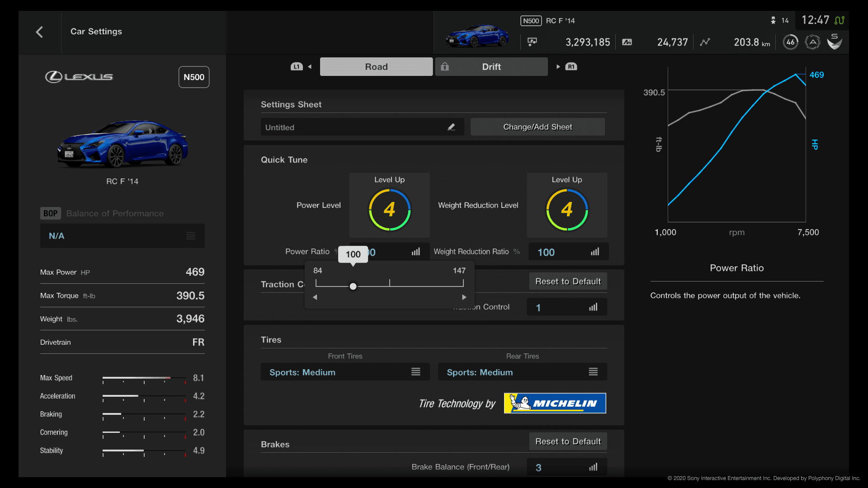Screen dimensions: 868x488
Task: Click the driver rating A badge
Action: pos(812,42)
